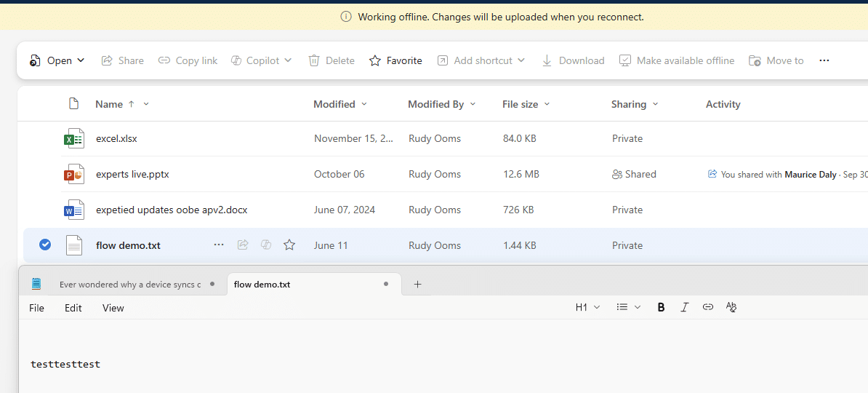This screenshot has height=393, width=868.
Task: Star flow demo.txt as favorite
Action: coord(289,245)
